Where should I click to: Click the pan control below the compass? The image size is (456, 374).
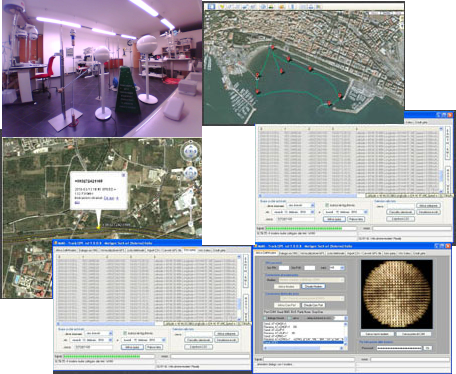coord(190,173)
